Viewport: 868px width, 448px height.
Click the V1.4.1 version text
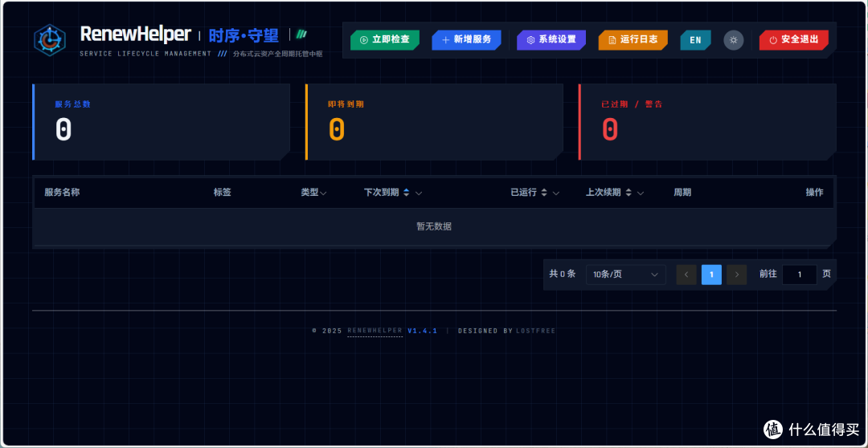coord(423,331)
